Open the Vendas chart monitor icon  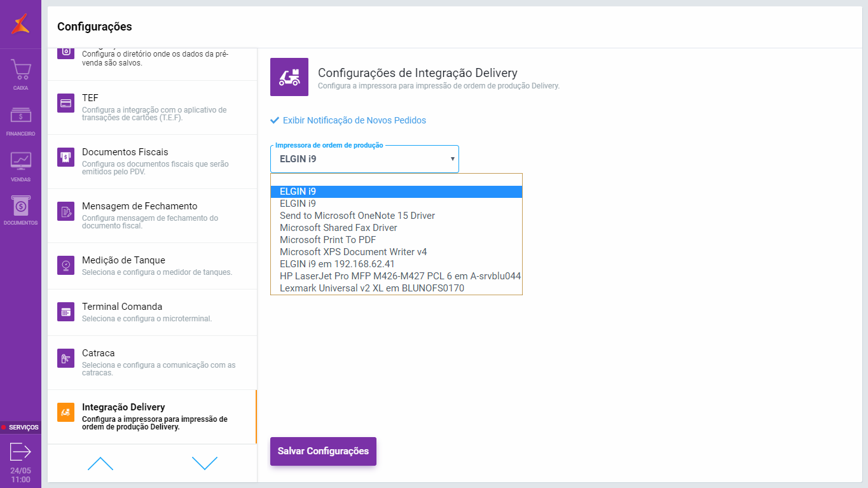pos(20,162)
